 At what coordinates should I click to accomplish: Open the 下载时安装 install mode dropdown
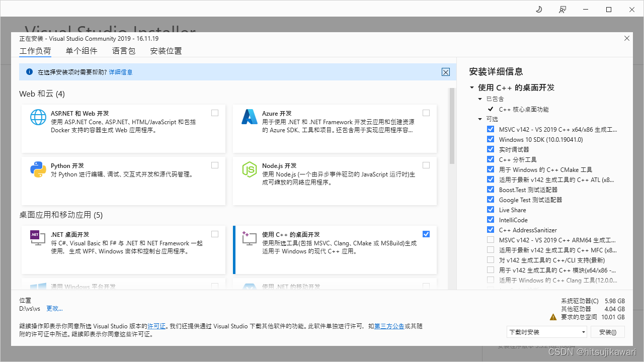click(x=547, y=332)
